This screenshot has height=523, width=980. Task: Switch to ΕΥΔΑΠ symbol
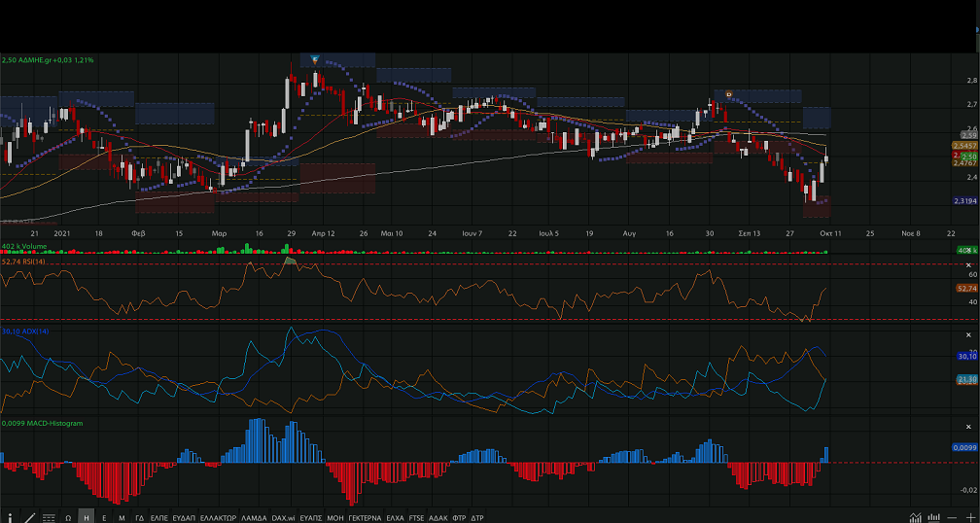click(184, 517)
